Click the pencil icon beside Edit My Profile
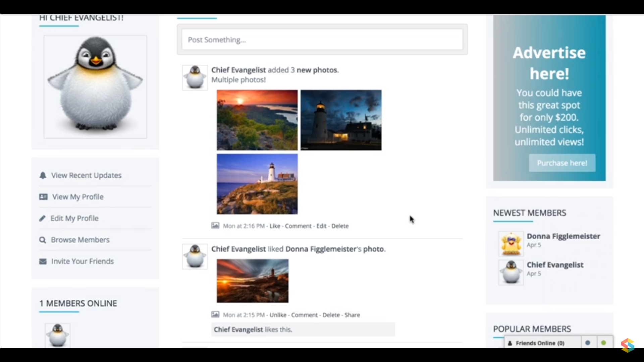Image resolution: width=644 pixels, height=362 pixels. point(42,219)
